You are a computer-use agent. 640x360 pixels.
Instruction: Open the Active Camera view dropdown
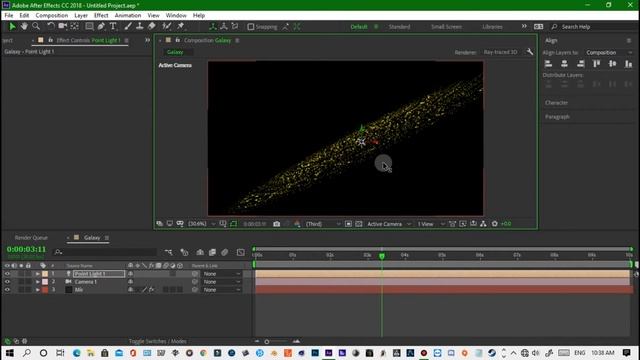tap(389, 224)
